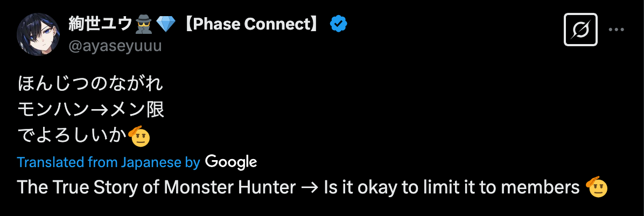Screen dimensions: 644x216
Task: Click "Translated from Japanese by" link
Action: 108,162
